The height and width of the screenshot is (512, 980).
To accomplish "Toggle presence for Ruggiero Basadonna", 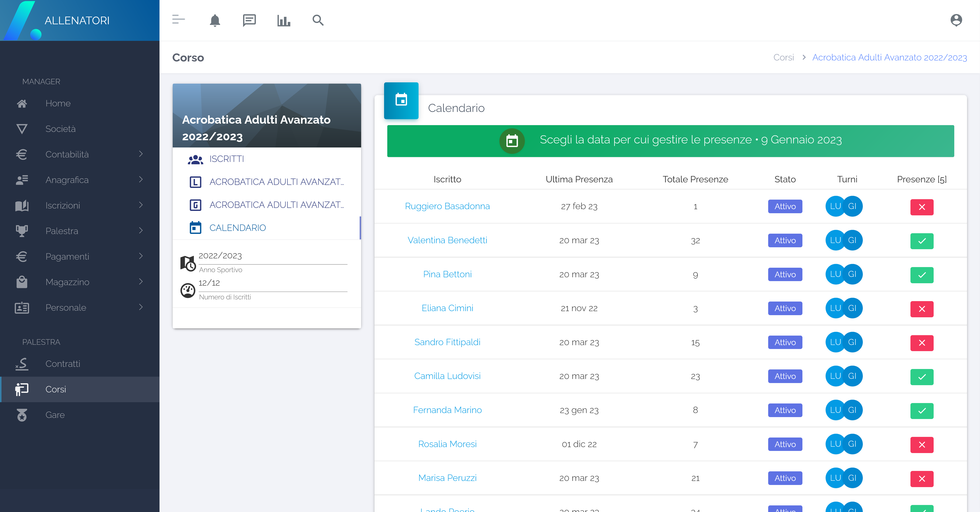I will point(922,207).
